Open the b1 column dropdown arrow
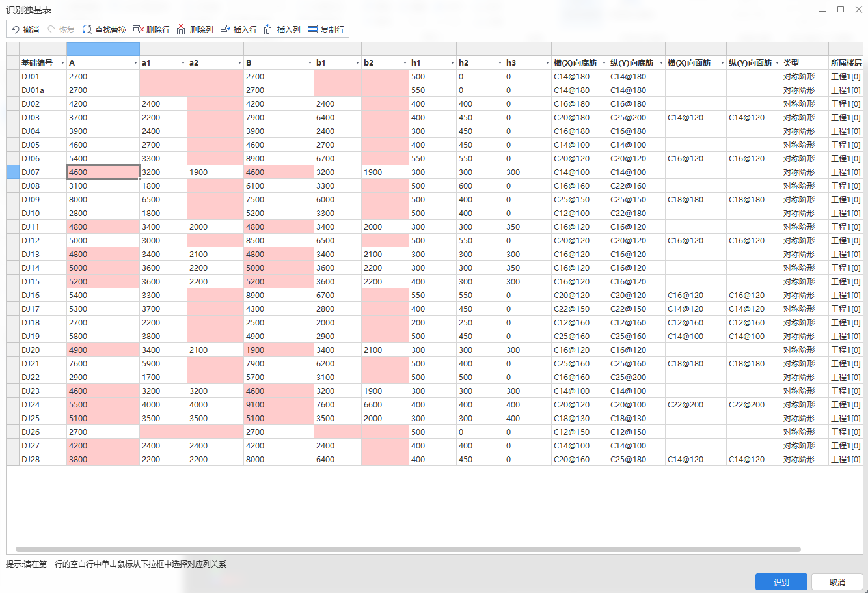 357,63
